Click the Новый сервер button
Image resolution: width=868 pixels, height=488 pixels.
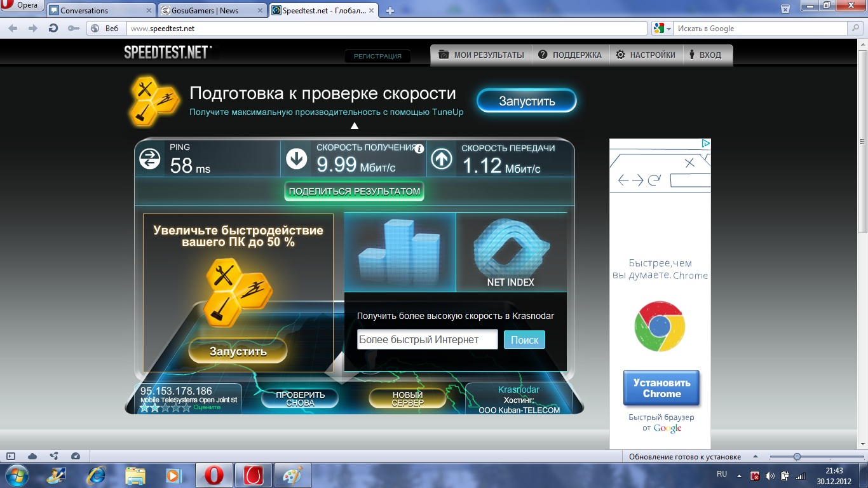coord(407,398)
